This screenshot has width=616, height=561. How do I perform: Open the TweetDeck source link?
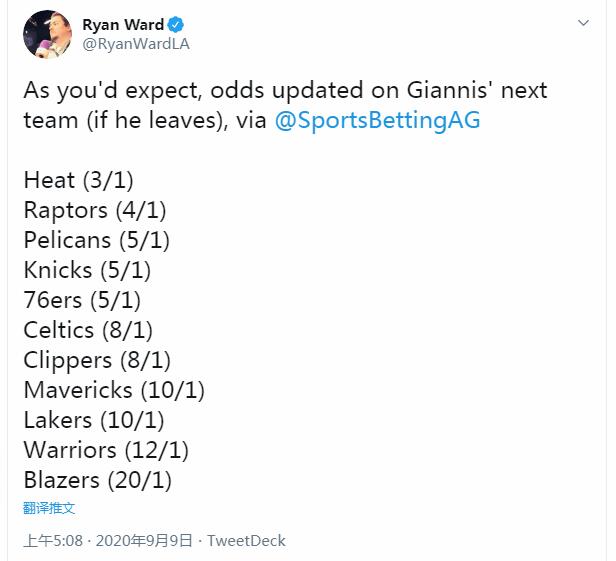tap(246, 541)
